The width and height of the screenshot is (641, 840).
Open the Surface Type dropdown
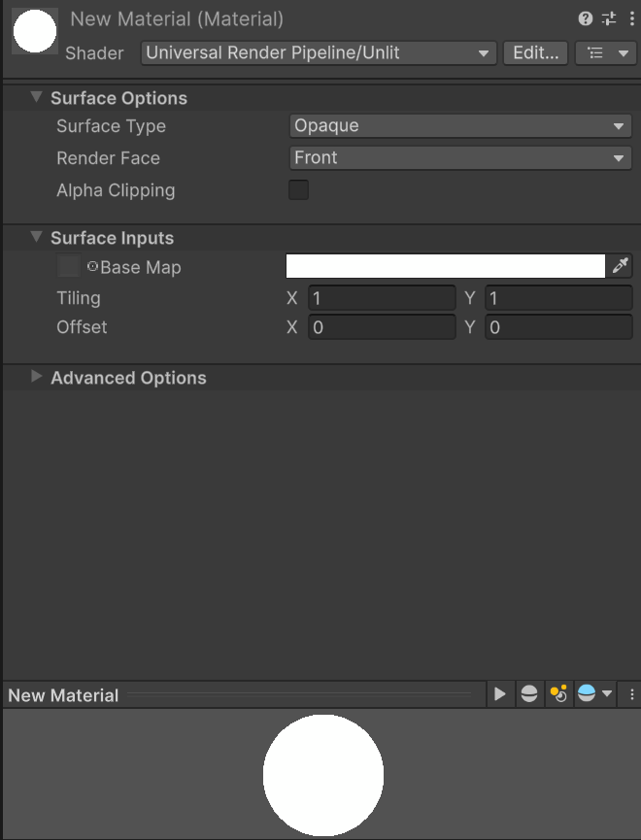coord(460,126)
